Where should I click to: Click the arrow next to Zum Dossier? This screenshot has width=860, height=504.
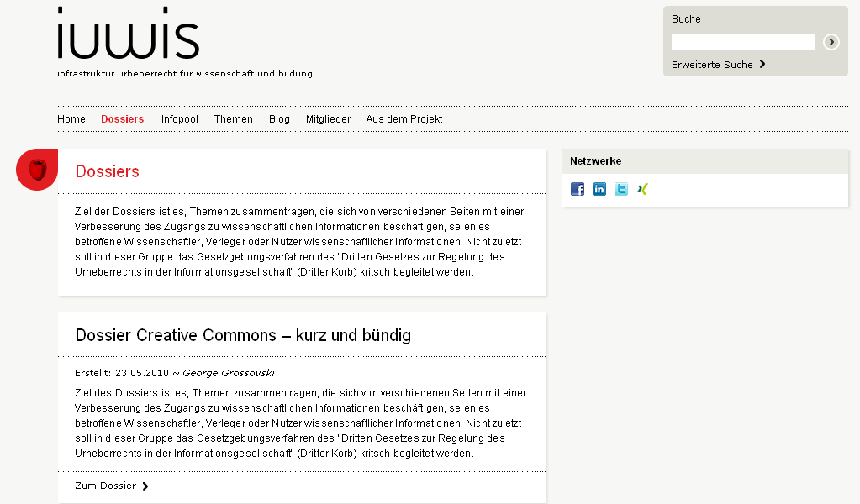click(145, 486)
